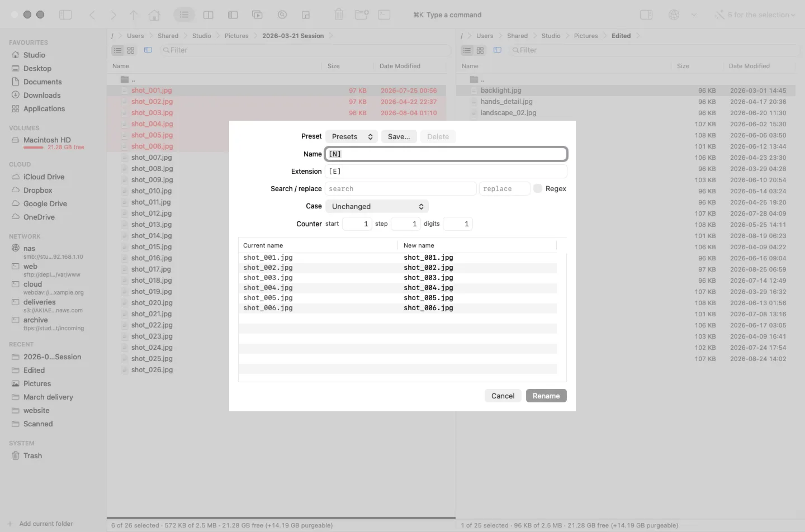805x532 pixels.
Task: Open the '5 for the selection' actions menu
Action: (755, 15)
